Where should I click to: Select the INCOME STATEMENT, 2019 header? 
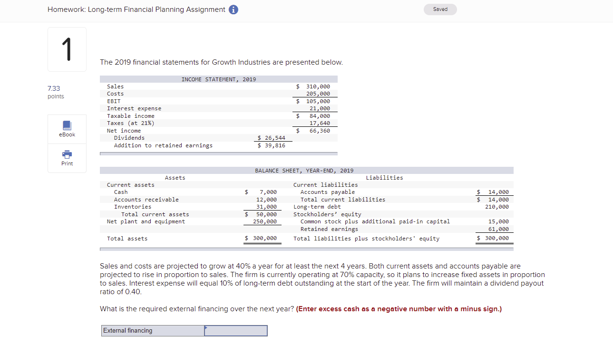[218, 79]
